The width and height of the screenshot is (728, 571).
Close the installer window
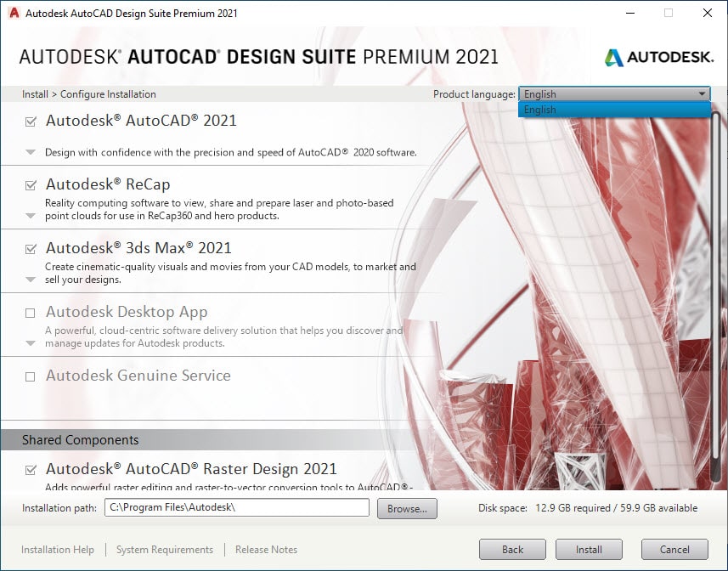point(708,13)
